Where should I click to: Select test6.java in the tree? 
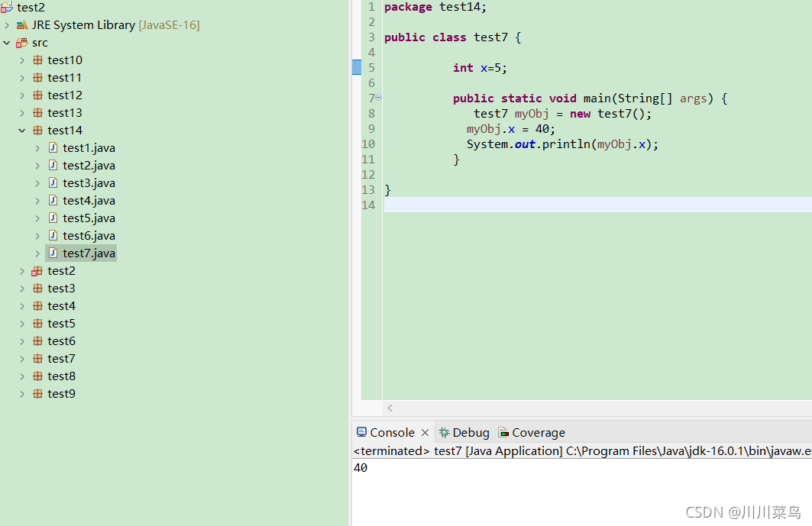coord(89,236)
